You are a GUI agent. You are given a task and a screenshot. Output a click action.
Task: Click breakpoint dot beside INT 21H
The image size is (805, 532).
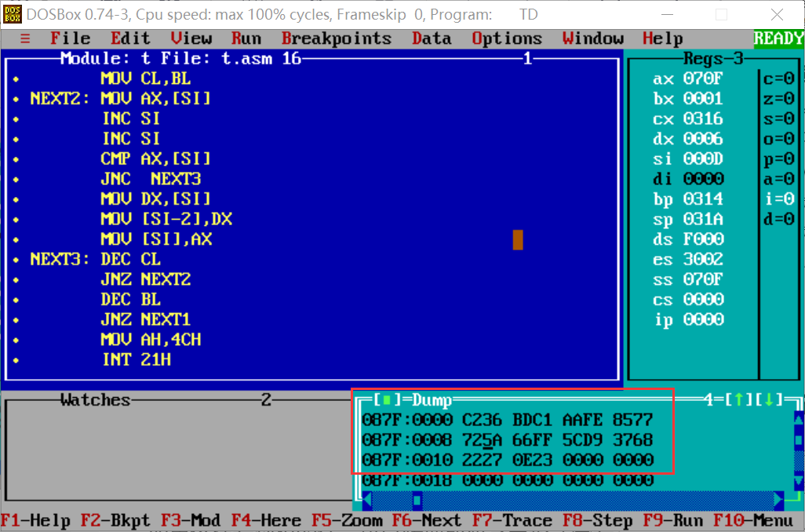16,360
